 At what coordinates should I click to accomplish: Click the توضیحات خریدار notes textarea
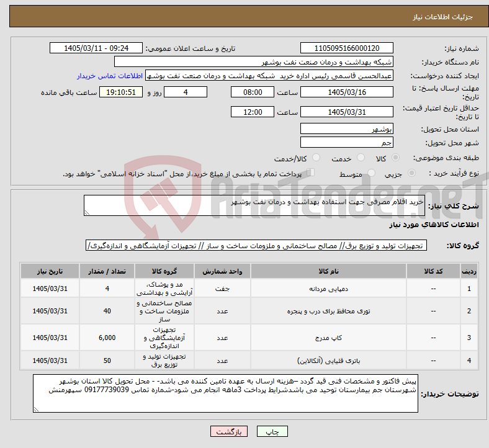click(x=225, y=393)
